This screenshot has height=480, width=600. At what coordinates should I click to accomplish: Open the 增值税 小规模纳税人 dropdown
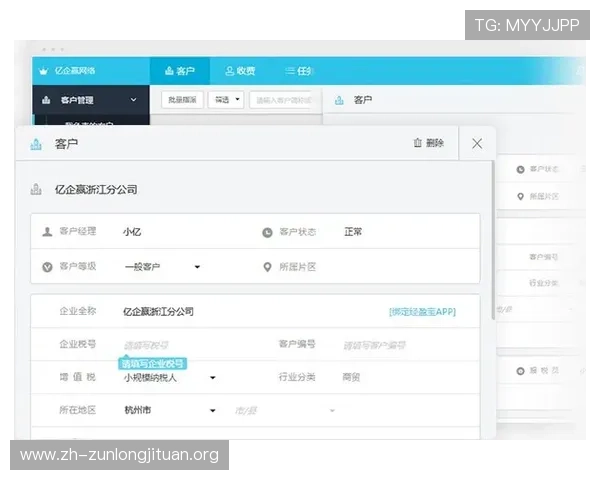coord(170,378)
